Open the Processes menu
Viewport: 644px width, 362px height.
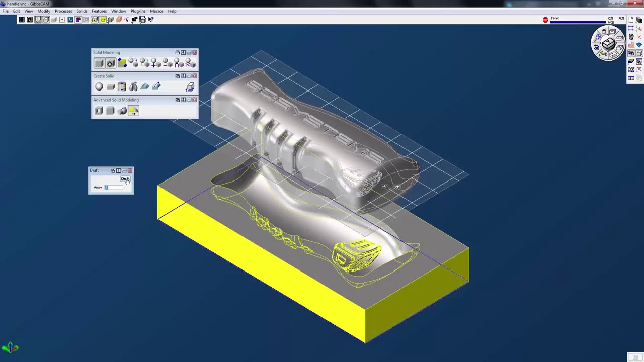[63, 11]
